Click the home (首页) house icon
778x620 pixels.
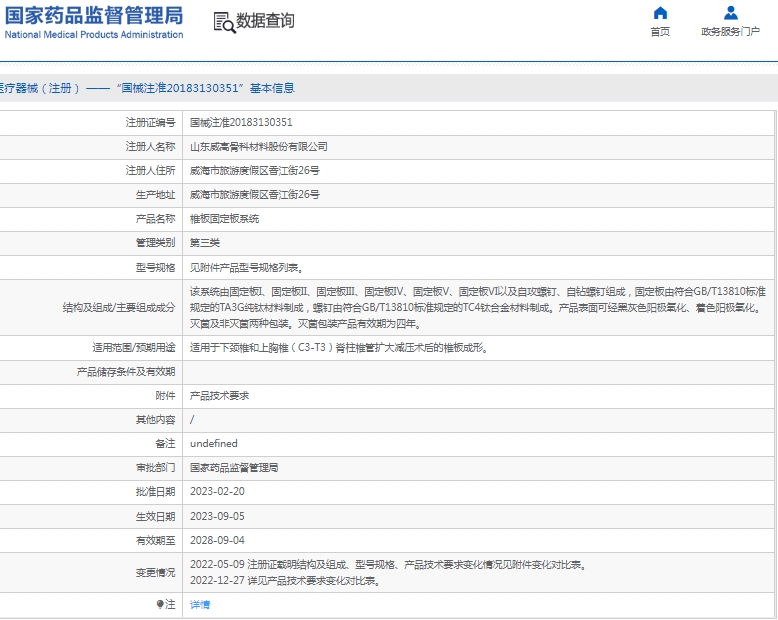[660, 12]
